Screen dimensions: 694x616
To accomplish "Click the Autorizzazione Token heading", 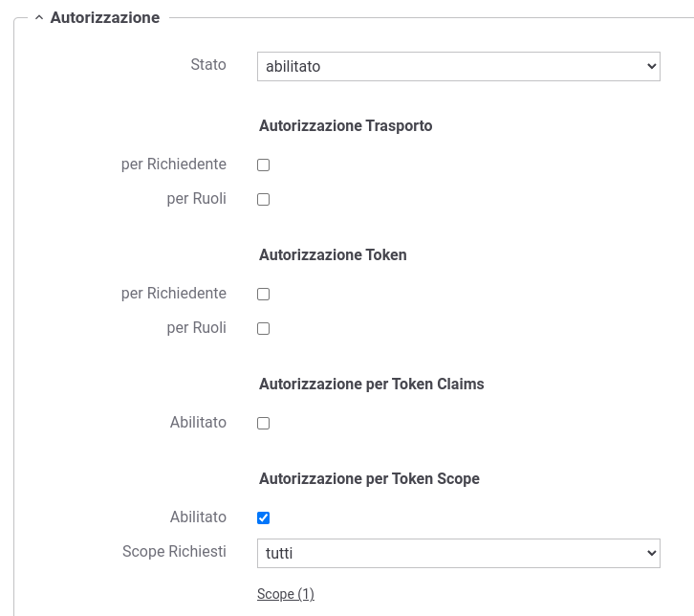I will 333,255.
